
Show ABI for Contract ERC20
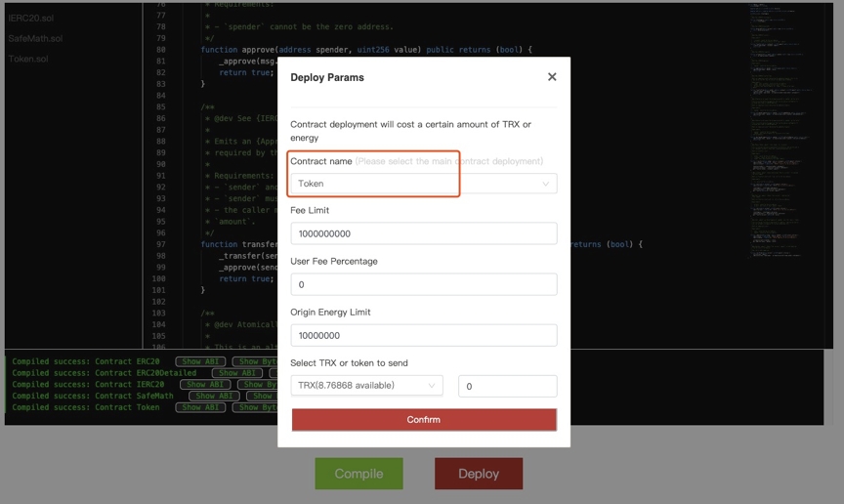200,361
